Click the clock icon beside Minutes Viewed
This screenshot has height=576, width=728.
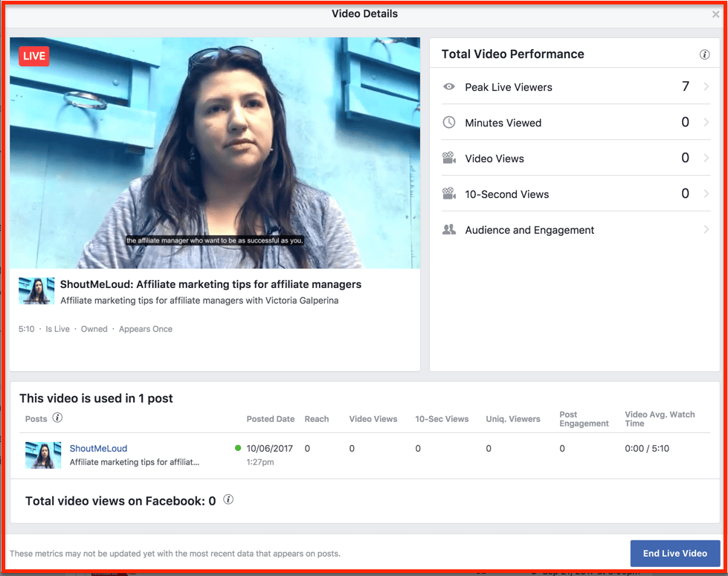(449, 122)
